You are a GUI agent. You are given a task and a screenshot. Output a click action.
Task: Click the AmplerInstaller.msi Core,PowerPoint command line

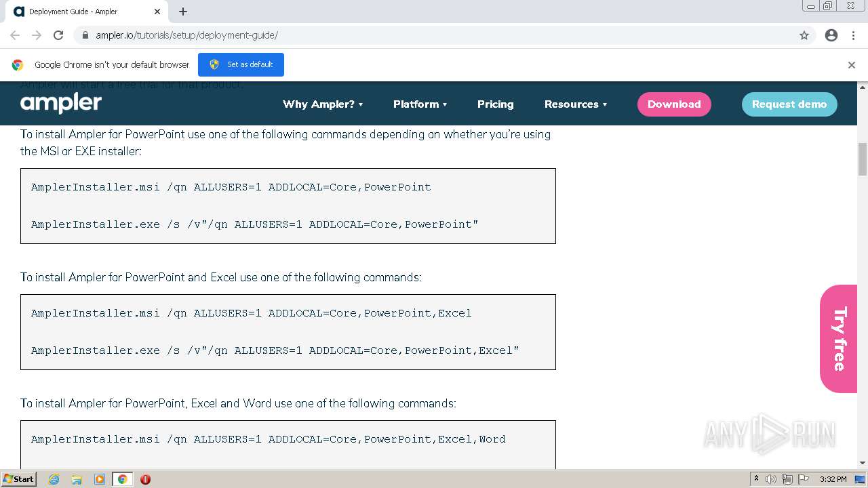231,187
